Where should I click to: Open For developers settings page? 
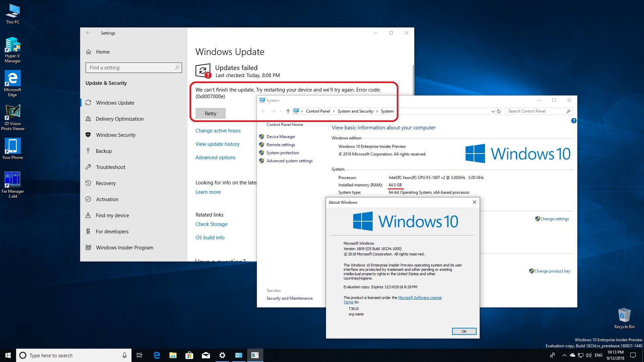133,232
